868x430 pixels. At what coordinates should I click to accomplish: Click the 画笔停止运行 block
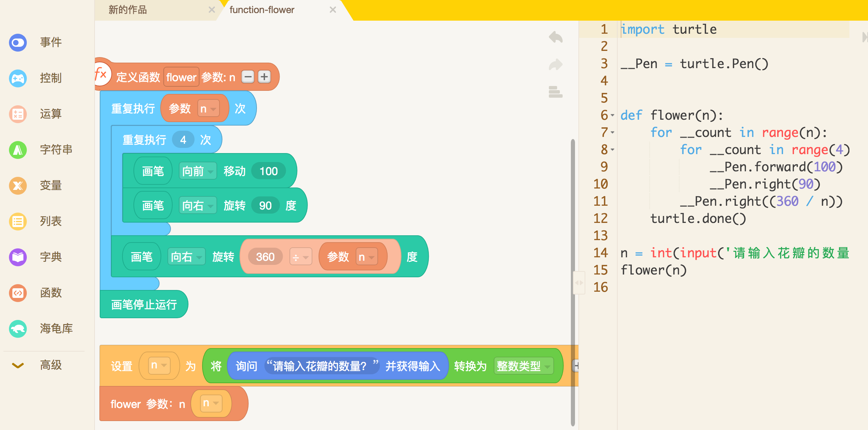pos(144,304)
